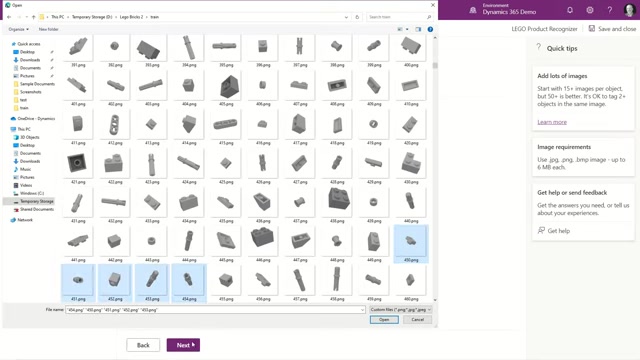Click the purple Next button

[183, 345]
